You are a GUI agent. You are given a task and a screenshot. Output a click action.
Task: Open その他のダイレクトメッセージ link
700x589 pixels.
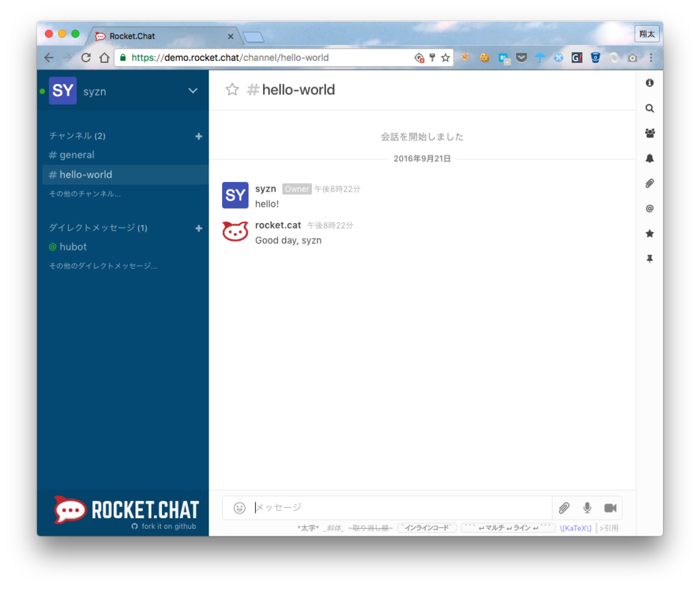tap(103, 266)
